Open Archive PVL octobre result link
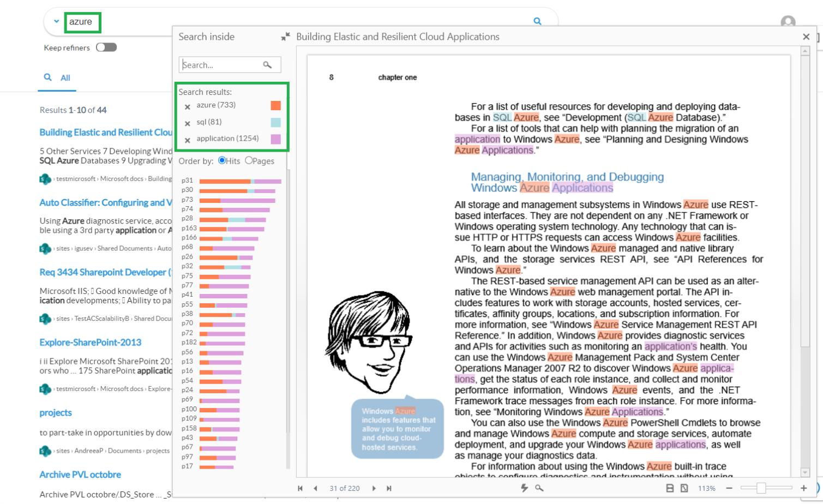The width and height of the screenshot is (823, 504). point(80,475)
